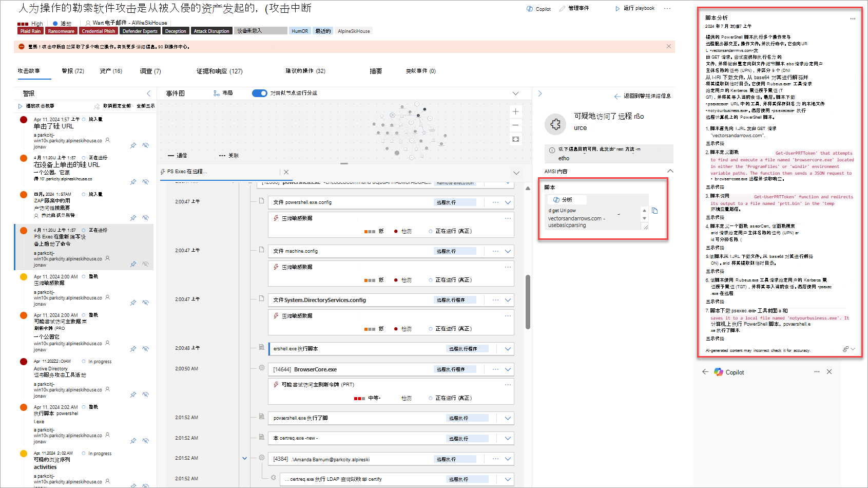Expand the System.DirectoryServices.config row
Image resolution: width=868 pixels, height=488 pixels.
click(508, 300)
